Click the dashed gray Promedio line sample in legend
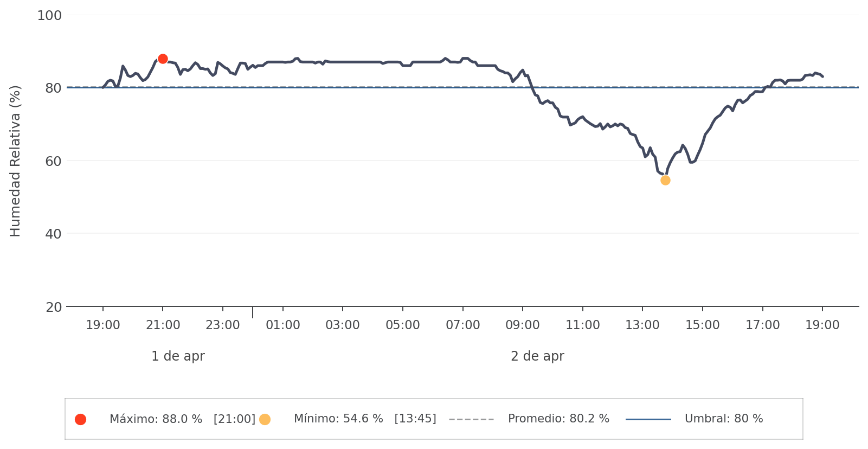Viewport: 868px width, 449px height. [x=471, y=419]
